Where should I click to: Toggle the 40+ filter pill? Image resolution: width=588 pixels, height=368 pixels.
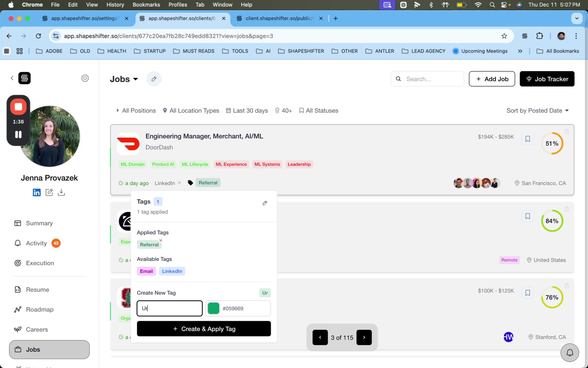pyautogui.click(x=283, y=110)
